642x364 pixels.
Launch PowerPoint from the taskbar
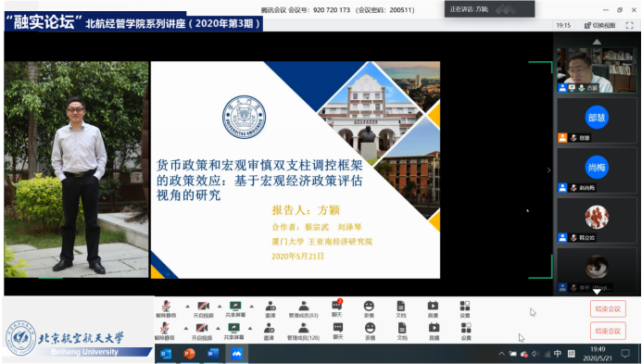point(189,354)
